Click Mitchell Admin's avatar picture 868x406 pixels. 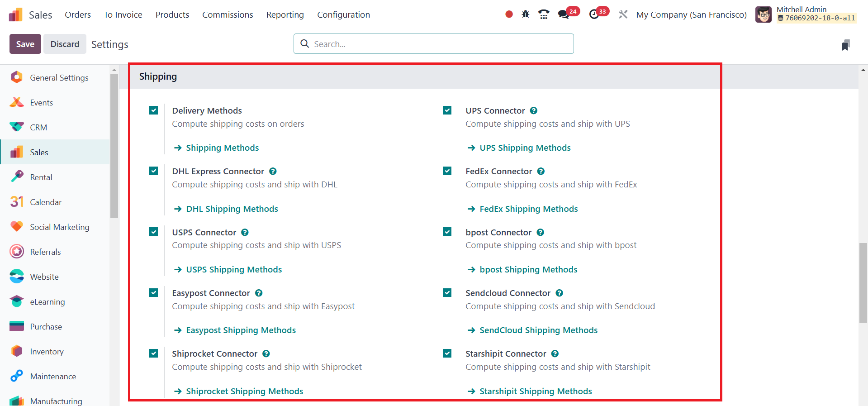click(764, 14)
